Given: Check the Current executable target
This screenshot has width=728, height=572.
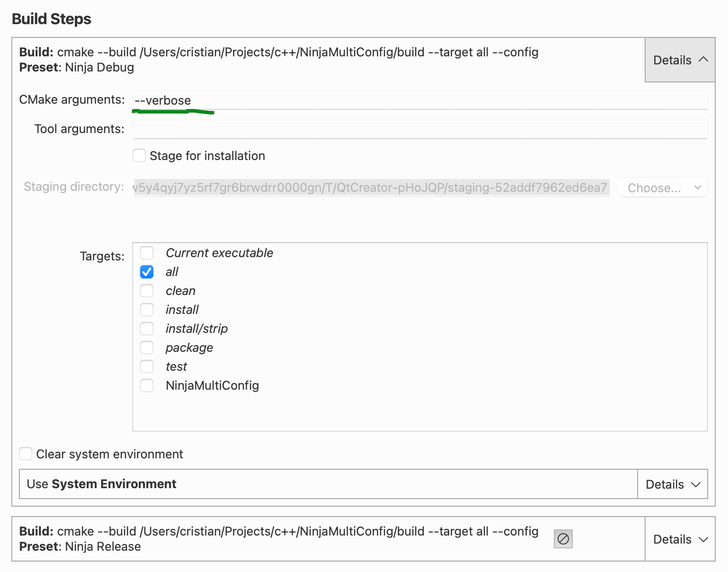Looking at the screenshot, I should click(147, 253).
